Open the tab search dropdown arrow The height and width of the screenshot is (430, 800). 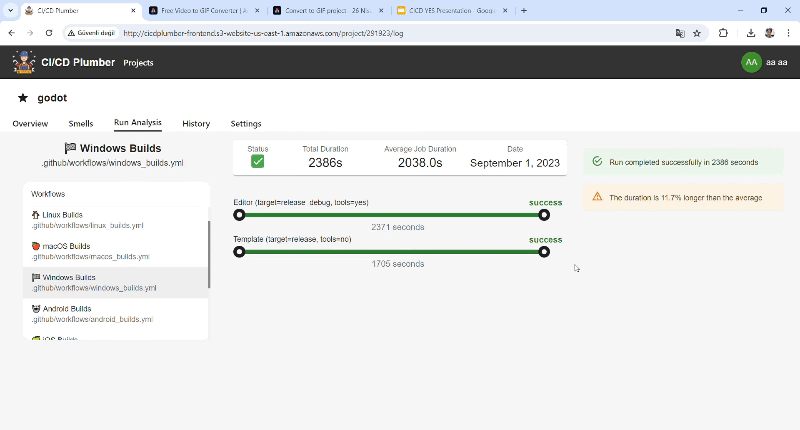10,10
